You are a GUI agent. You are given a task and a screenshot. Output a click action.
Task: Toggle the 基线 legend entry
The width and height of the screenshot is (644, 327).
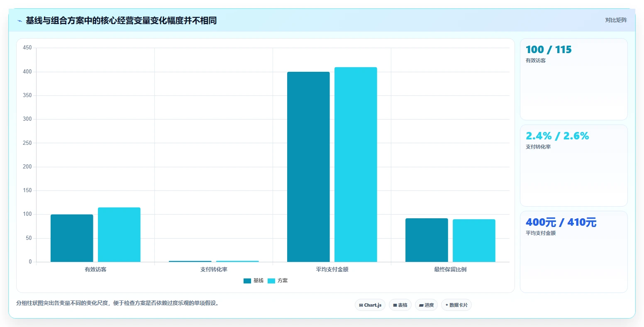tap(254, 281)
